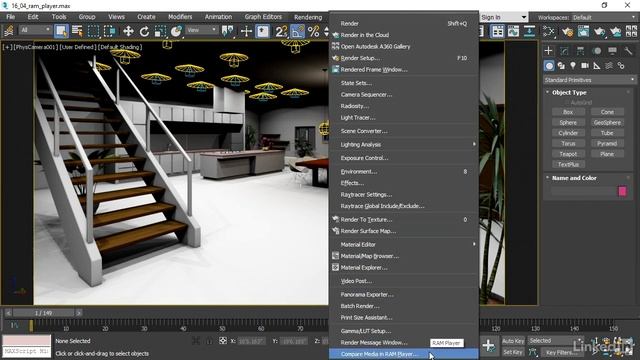
Task: Expand Material Editor submenu
Action: pyautogui.click(x=404, y=244)
